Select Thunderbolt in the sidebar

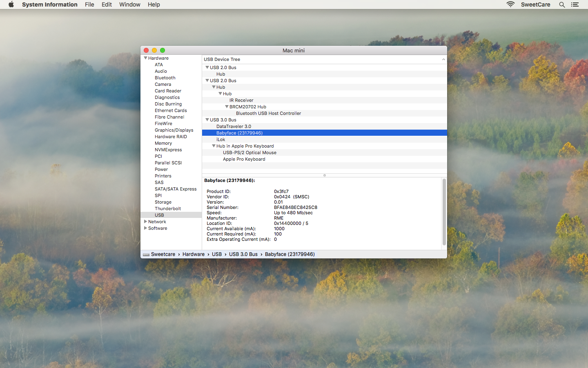click(167, 209)
